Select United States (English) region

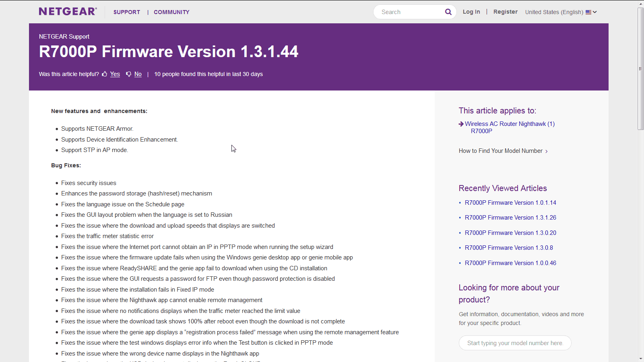pyautogui.click(x=554, y=12)
